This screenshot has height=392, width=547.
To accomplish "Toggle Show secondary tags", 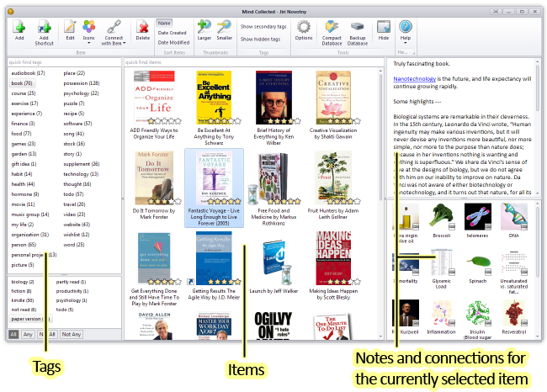I will 263,27.
